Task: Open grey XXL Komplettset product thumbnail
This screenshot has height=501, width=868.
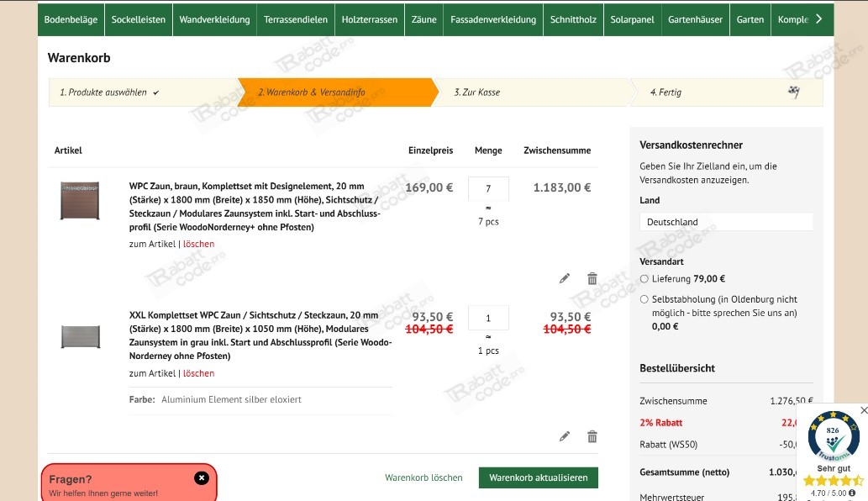Action: pos(81,336)
